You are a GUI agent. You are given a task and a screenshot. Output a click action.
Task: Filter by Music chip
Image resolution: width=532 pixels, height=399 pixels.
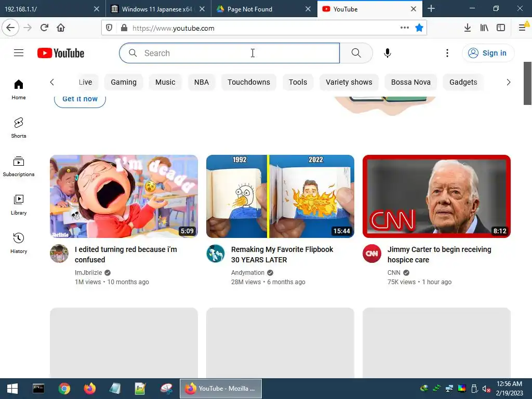(165, 82)
